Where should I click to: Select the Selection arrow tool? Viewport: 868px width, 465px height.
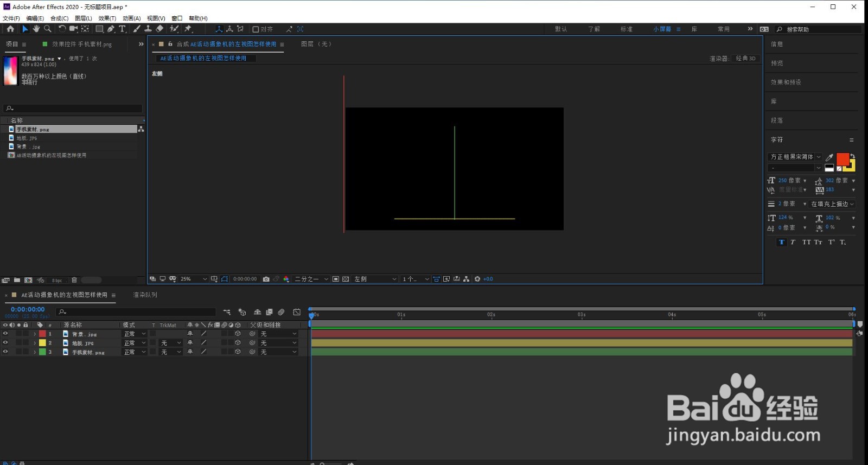point(25,29)
